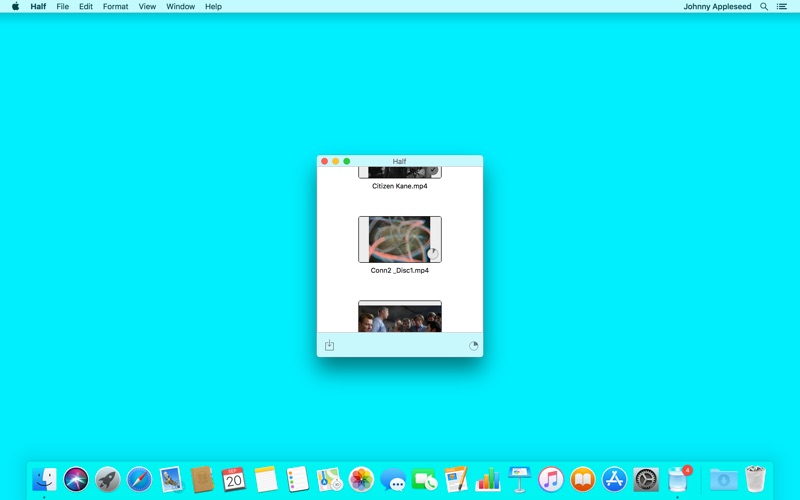Image resolution: width=800 pixels, height=500 pixels.
Task: Click progress indicator on Conn2 _Disc1.mp4 thumbnail
Action: point(433,253)
